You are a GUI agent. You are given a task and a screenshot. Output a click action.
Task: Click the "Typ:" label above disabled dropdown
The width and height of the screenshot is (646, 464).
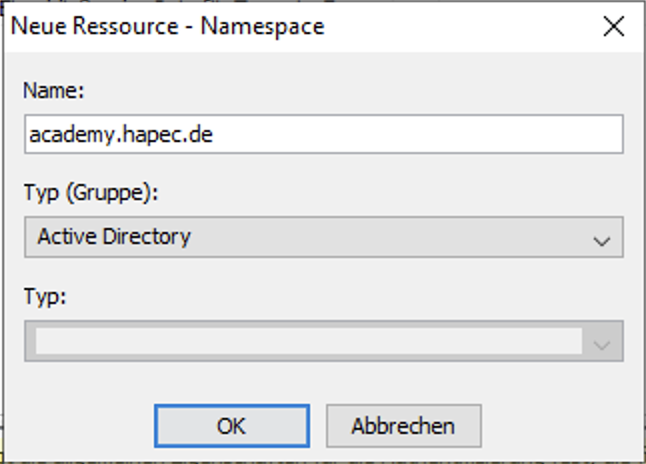44,297
